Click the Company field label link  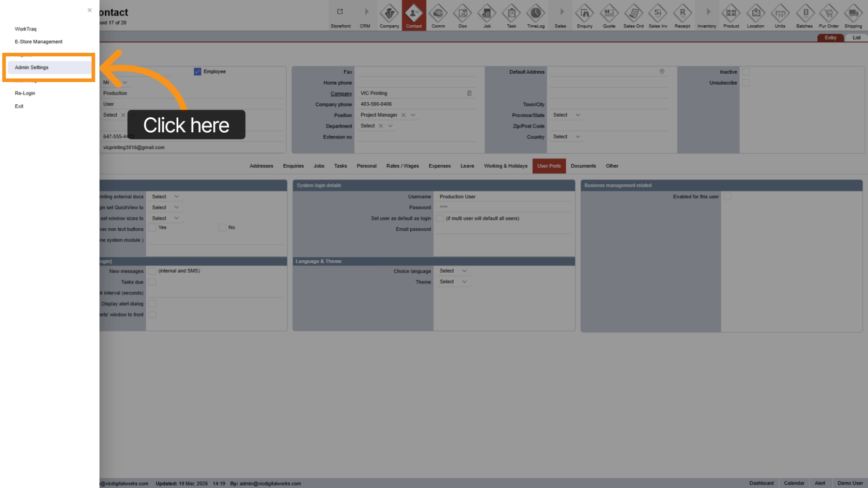341,94
